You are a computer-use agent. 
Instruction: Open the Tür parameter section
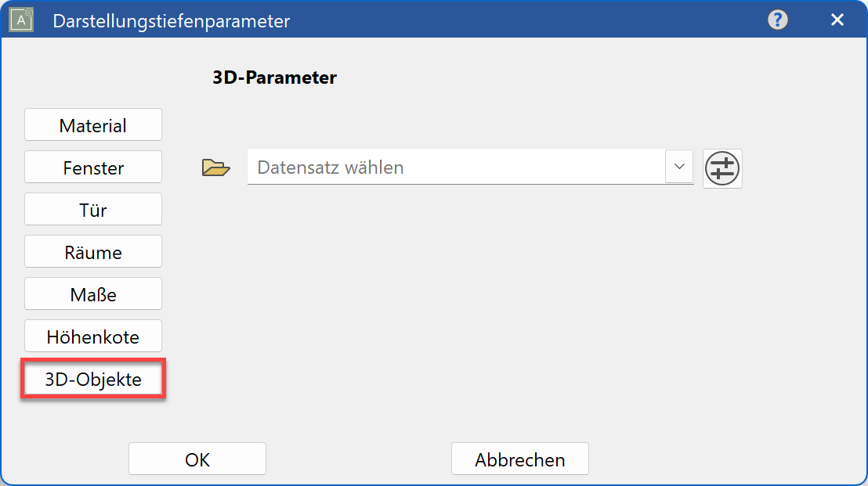92,209
